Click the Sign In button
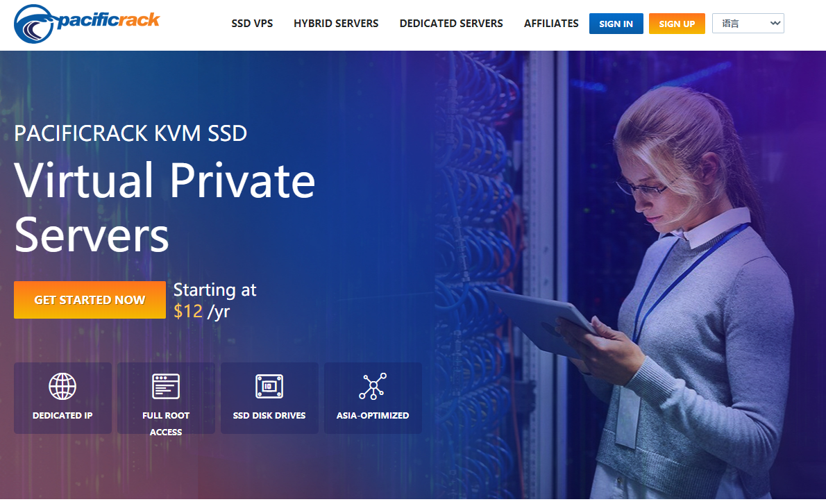Image resolution: width=826 pixels, height=504 pixels. point(616,24)
